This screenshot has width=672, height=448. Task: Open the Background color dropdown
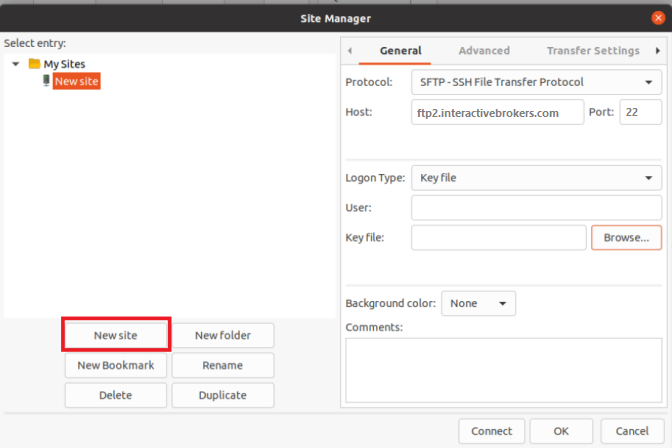click(x=478, y=304)
